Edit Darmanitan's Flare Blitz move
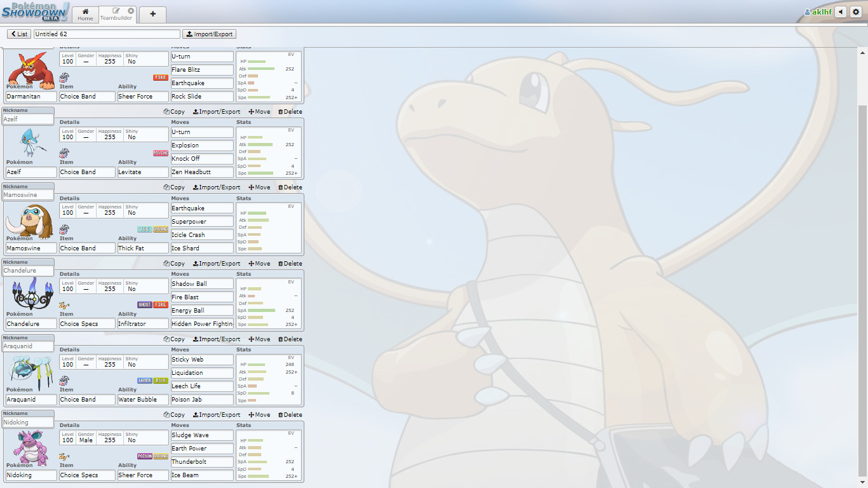The image size is (868, 488). (x=202, y=70)
